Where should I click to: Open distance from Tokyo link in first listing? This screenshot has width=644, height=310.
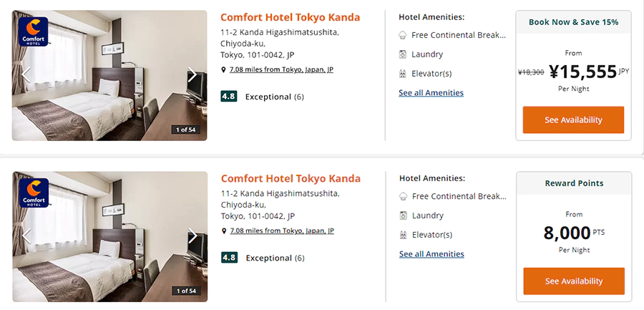point(281,70)
